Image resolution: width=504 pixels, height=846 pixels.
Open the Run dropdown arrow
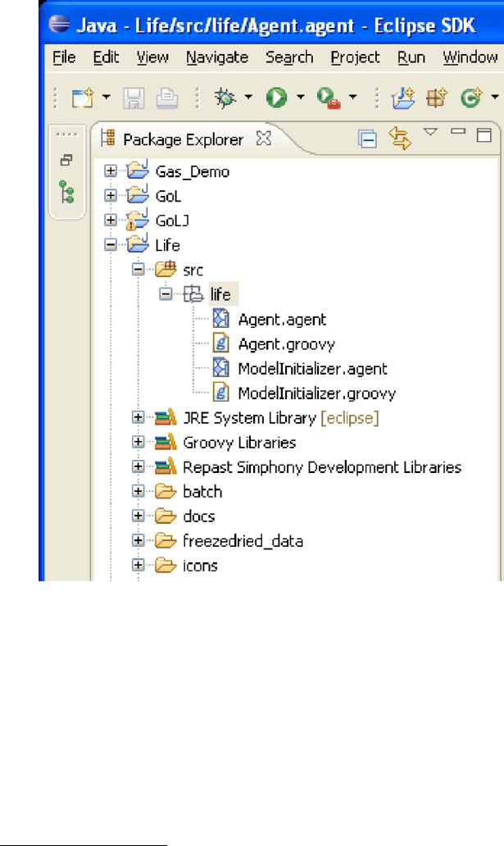click(301, 98)
